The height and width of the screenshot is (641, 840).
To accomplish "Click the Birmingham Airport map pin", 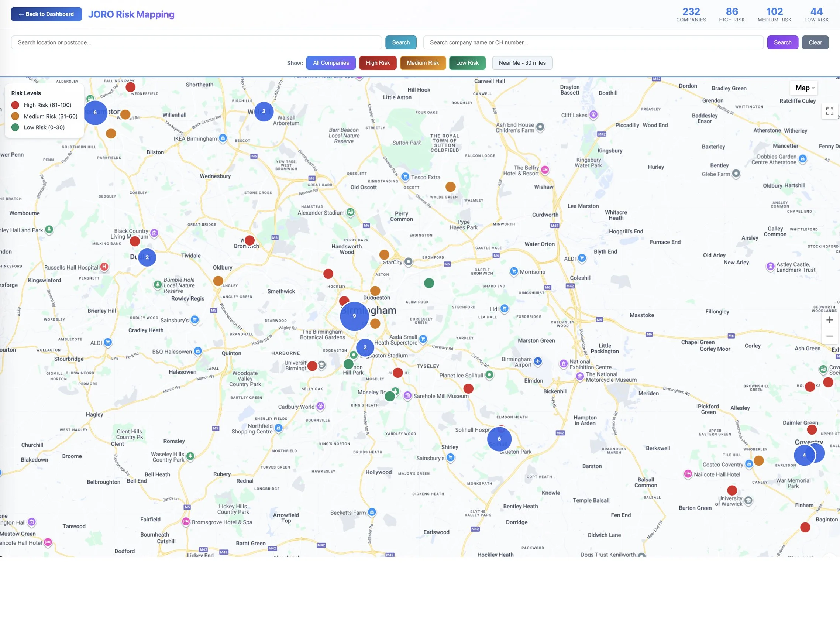I will pos(538,361).
